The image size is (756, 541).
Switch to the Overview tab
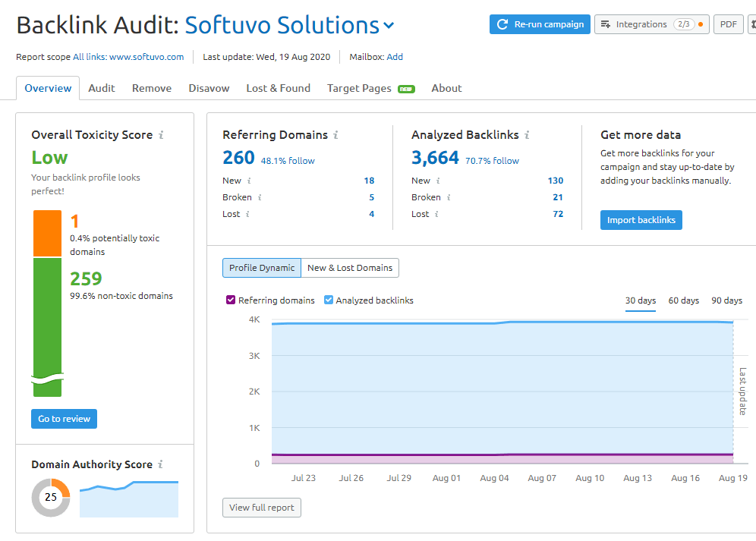coord(48,88)
